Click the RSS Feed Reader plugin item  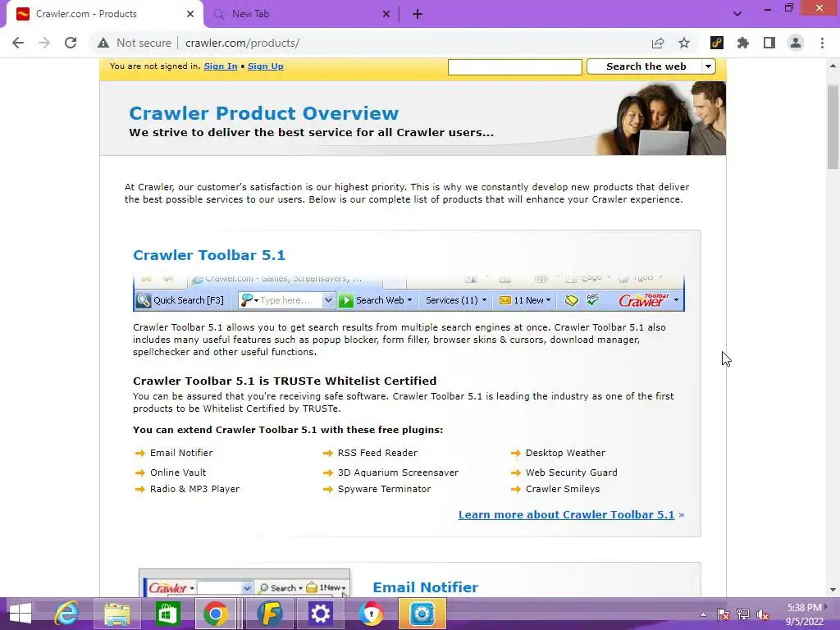tap(377, 453)
